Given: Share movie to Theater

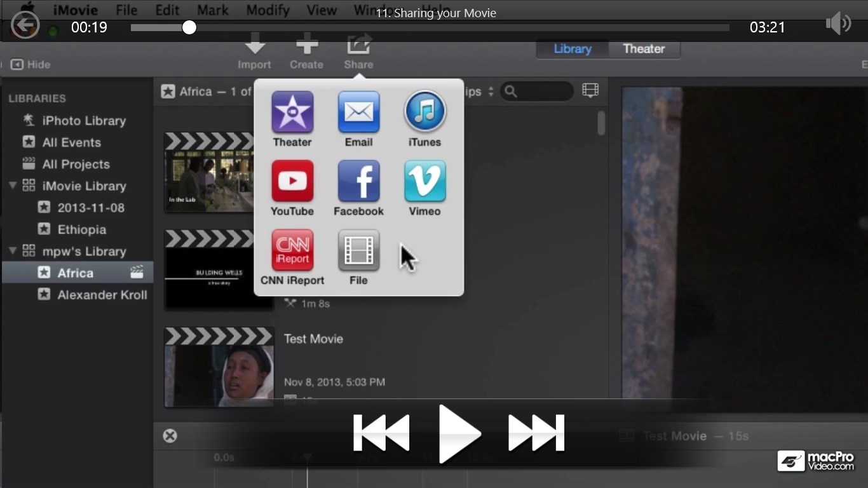Looking at the screenshot, I should click(x=292, y=119).
